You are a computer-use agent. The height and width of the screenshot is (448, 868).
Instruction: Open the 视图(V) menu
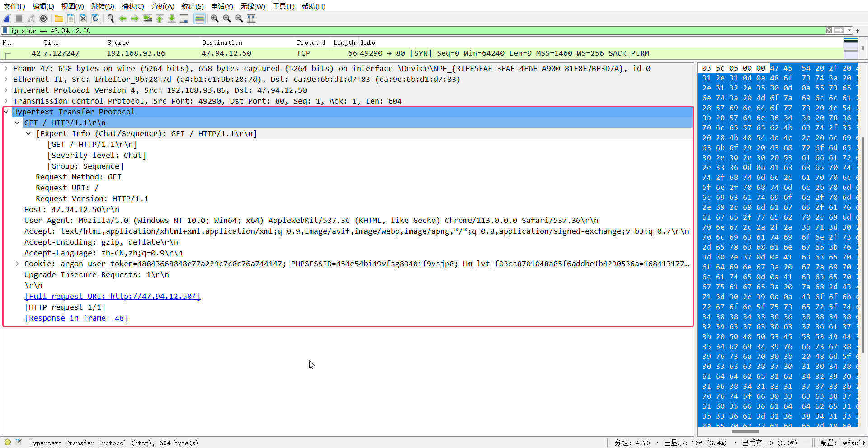[x=73, y=6]
